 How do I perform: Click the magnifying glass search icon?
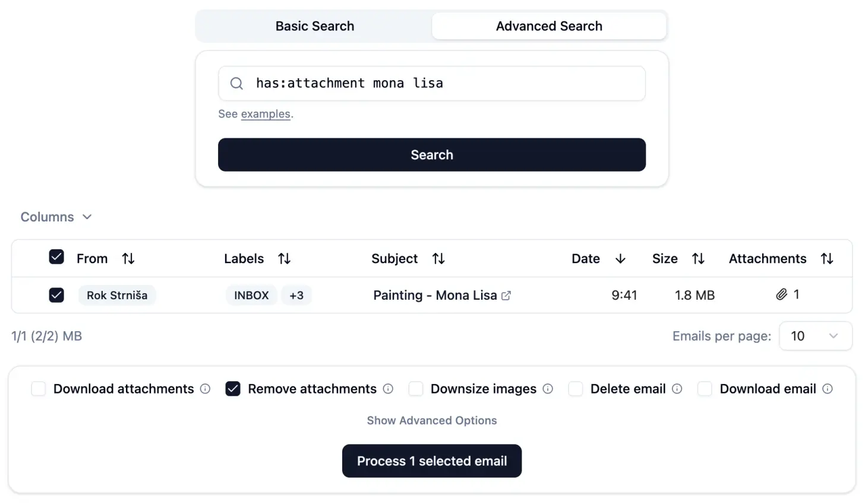click(236, 83)
